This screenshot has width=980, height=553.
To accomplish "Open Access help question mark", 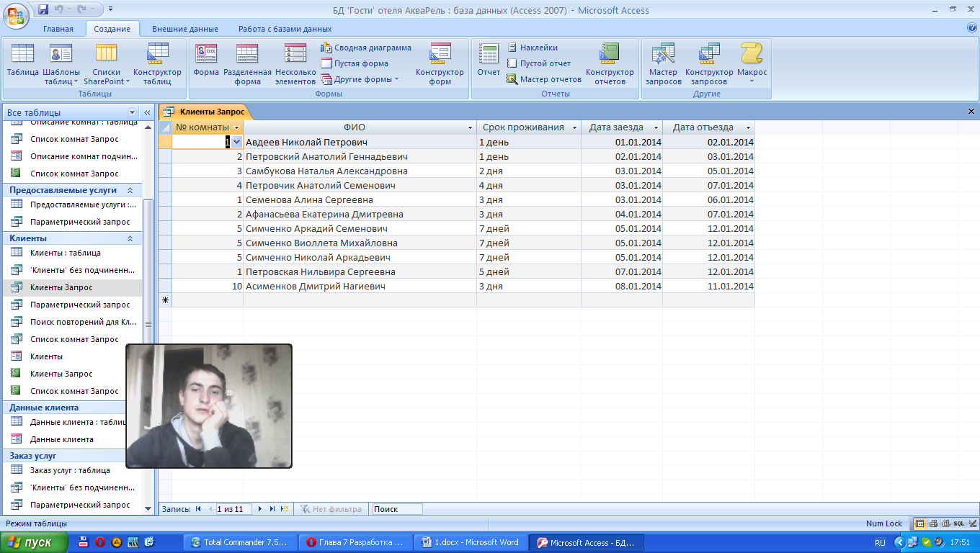I will point(971,28).
